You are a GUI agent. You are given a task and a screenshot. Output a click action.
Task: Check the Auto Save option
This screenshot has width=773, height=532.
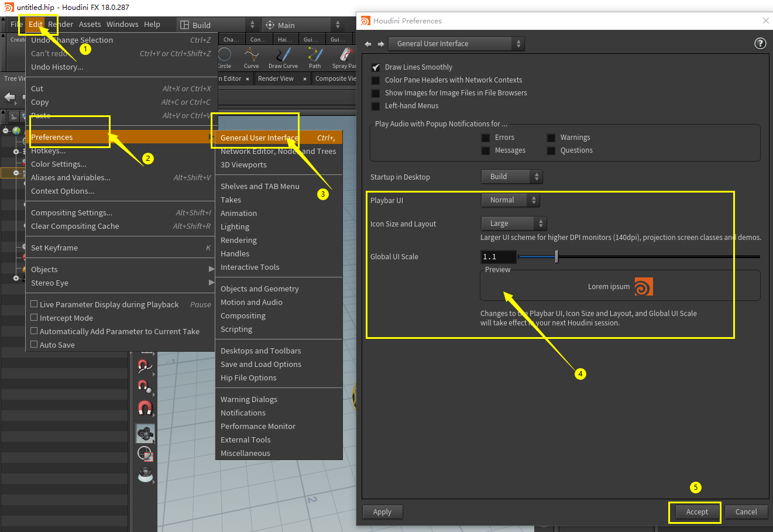pyautogui.click(x=35, y=345)
